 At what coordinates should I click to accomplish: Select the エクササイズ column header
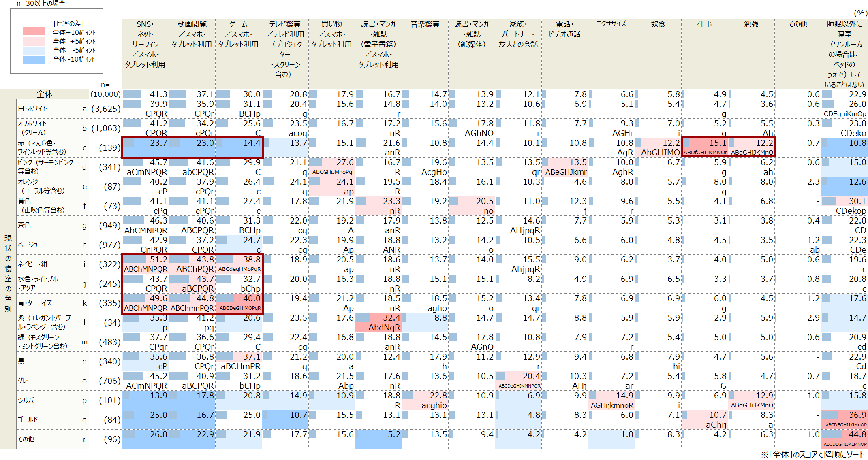(x=611, y=24)
